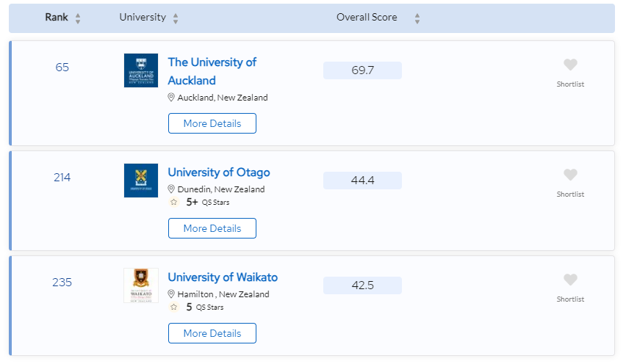626x364 pixels.
Task: Click More Details for University of Otago
Action: (x=212, y=228)
